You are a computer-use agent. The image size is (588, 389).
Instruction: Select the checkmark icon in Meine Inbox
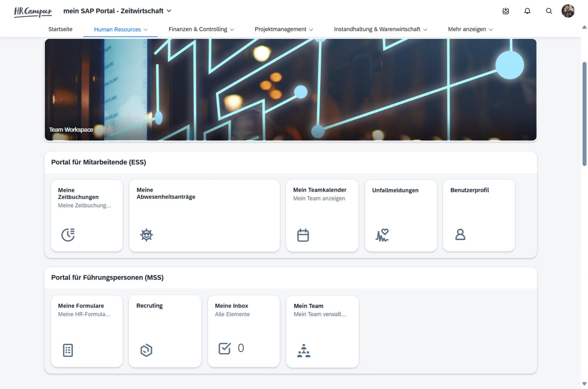click(x=224, y=348)
